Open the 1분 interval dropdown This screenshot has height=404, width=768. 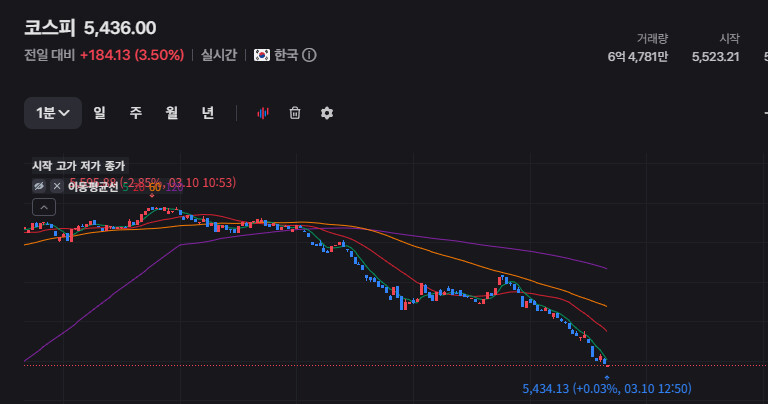53,113
